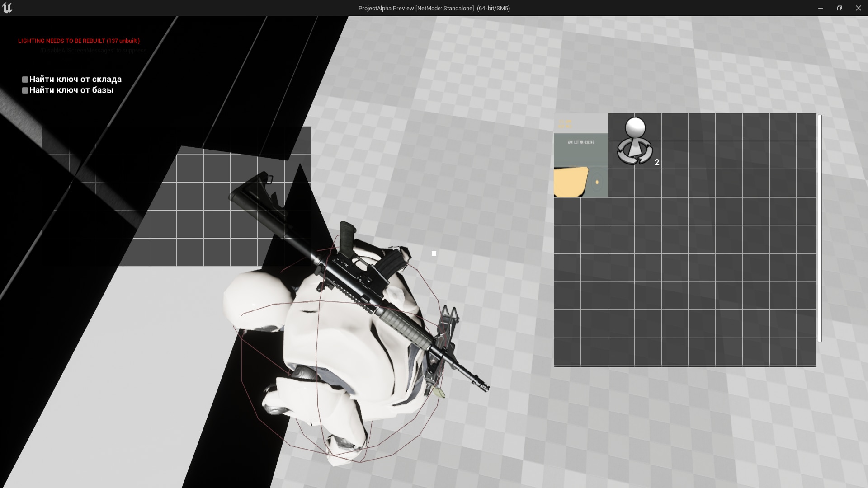Click the ProjectAlpha Preview title bar text
Image resolution: width=868 pixels, height=488 pixels.
[x=434, y=8]
